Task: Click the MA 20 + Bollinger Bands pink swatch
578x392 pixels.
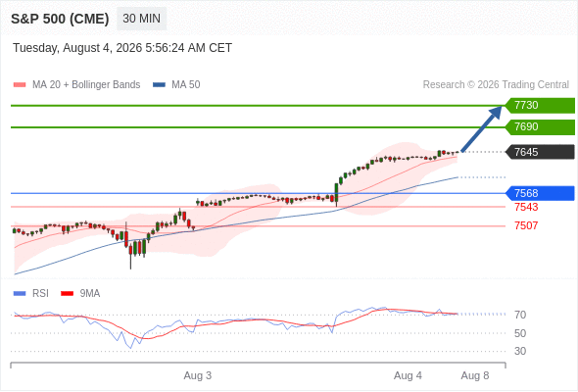Action: (x=20, y=85)
